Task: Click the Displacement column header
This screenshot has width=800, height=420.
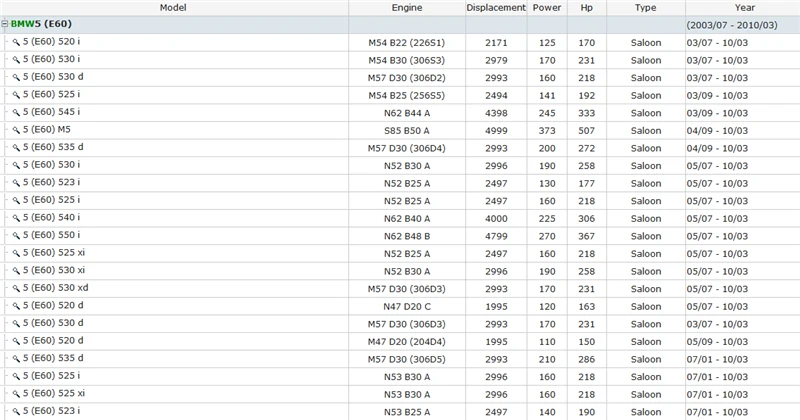Action: (496, 8)
